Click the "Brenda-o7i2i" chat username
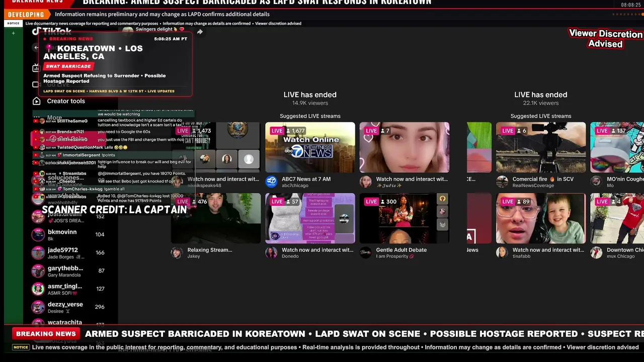 click(70, 132)
